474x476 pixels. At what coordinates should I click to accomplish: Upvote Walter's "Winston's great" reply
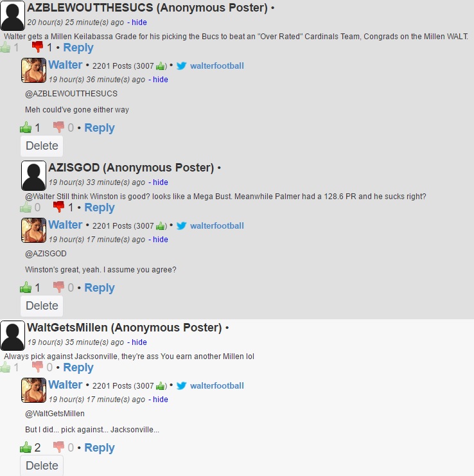(x=26, y=288)
